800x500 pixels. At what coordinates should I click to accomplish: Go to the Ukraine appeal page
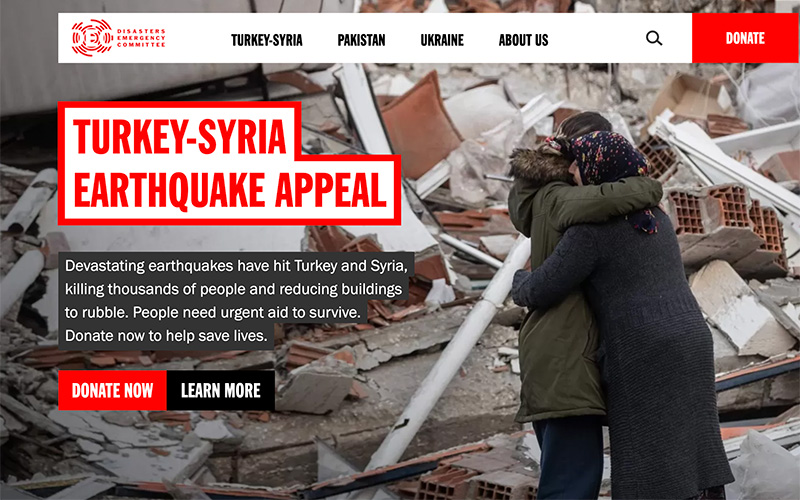pyautogui.click(x=442, y=40)
